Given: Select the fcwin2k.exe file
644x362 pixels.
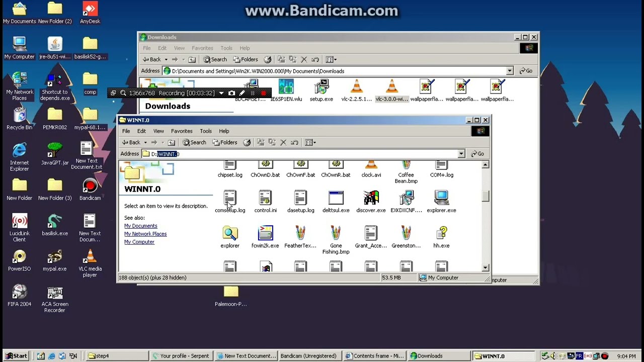Looking at the screenshot, I should 265,236.
